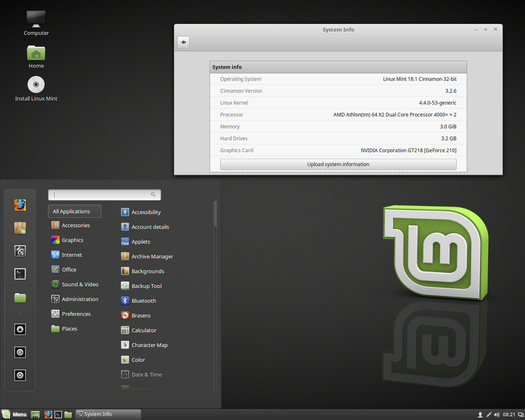Click Upload system information button
Viewport: 525px width, 420px height.
(338, 164)
